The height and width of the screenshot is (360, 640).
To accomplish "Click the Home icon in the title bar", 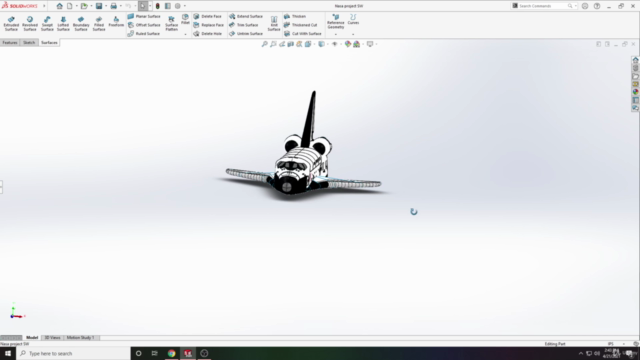I will 60,6.
